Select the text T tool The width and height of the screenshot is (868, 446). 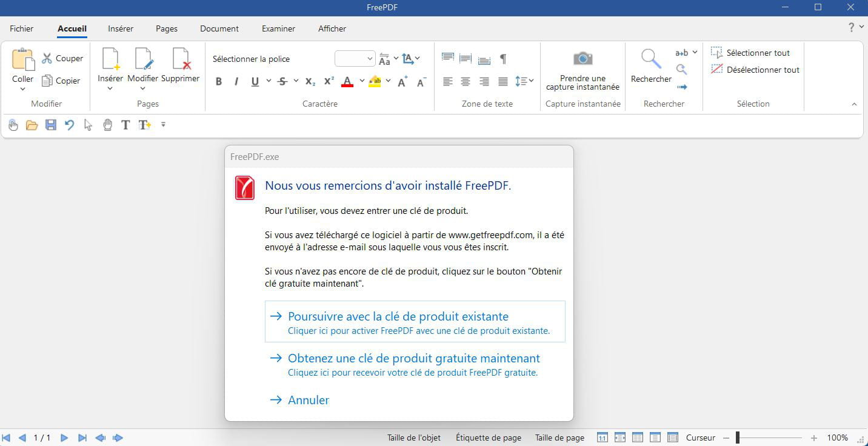click(125, 125)
